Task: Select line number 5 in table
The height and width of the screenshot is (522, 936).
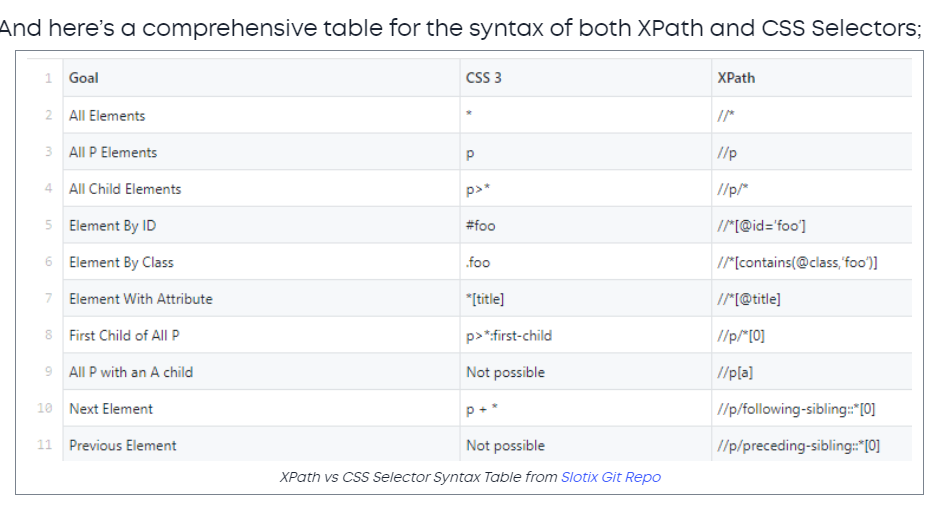Action: coord(48,225)
